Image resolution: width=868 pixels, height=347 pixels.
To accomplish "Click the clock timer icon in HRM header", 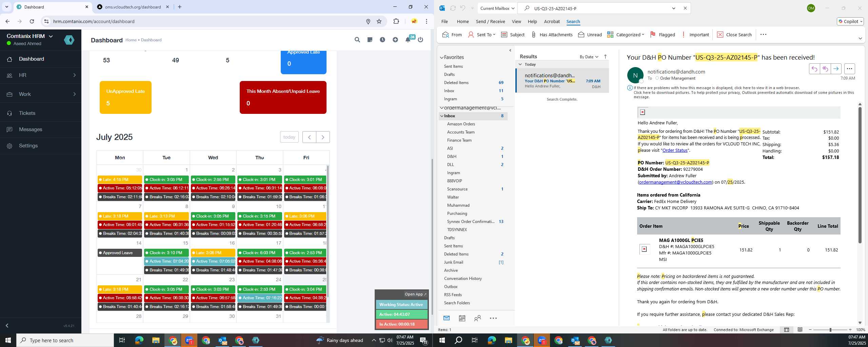I will click(x=382, y=40).
